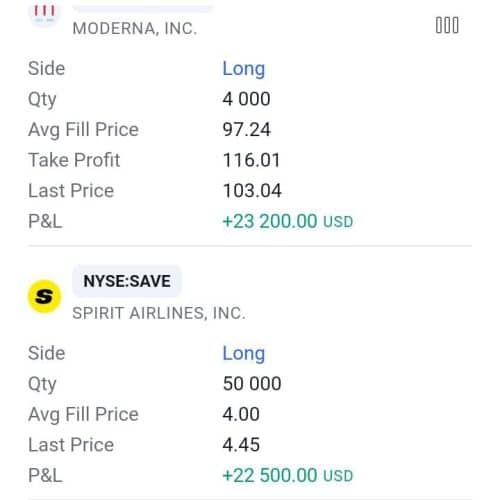
Task: Click Take Profit label in Moderna card
Action: pyautogui.click(x=74, y=160)
